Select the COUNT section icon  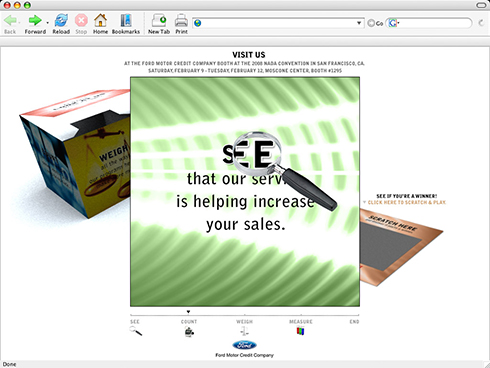pos(189,332)
